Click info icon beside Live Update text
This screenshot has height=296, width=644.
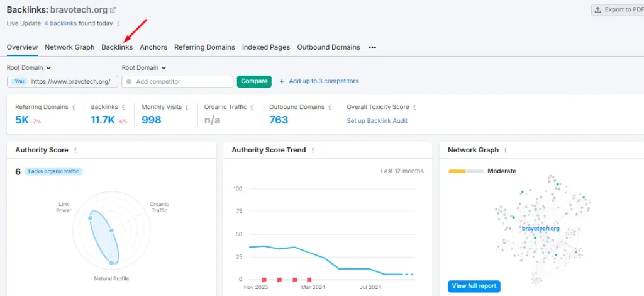(x=118, y=24)
